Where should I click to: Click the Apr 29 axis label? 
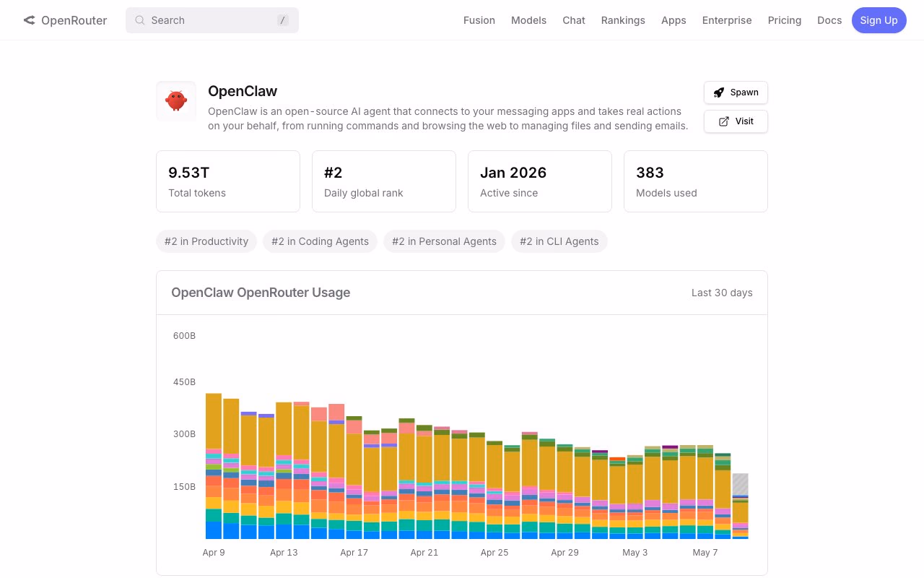[565, 553]
